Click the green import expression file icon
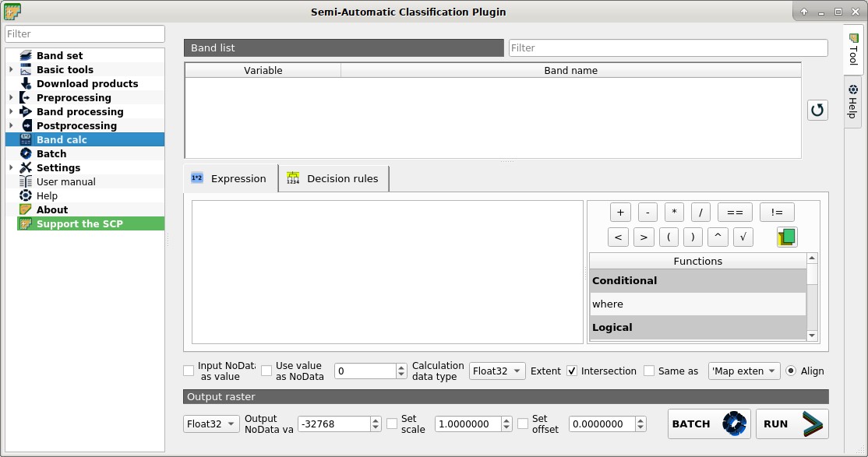868x457 pixels. [787, 237]
